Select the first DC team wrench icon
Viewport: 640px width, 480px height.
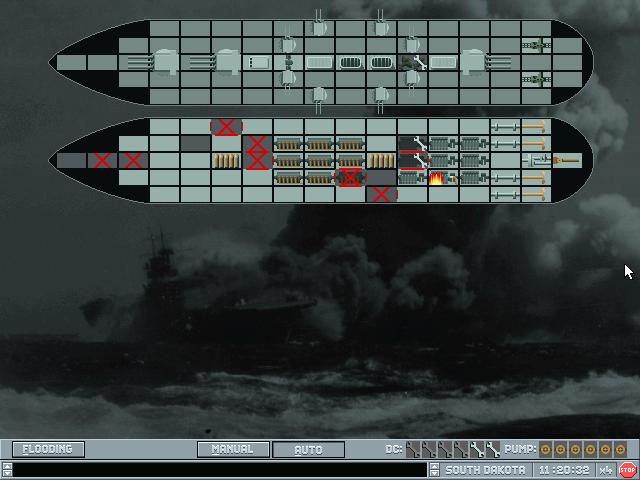[x=413, y=449]
